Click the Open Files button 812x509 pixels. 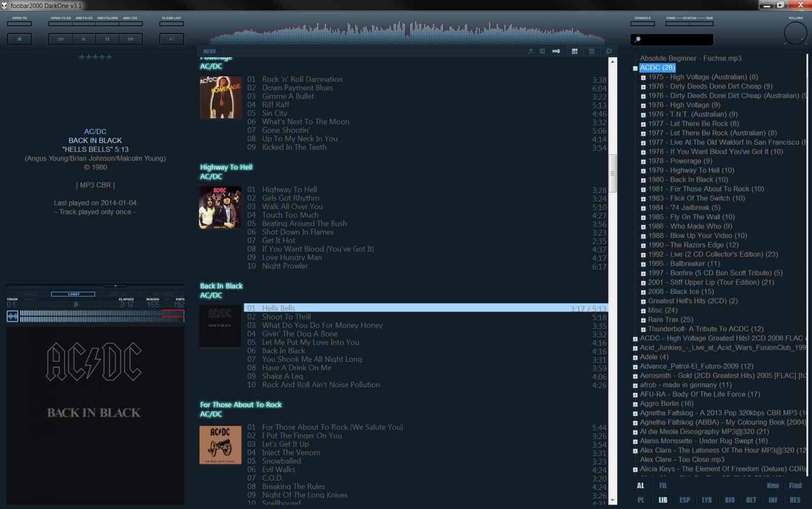[60, 23]
